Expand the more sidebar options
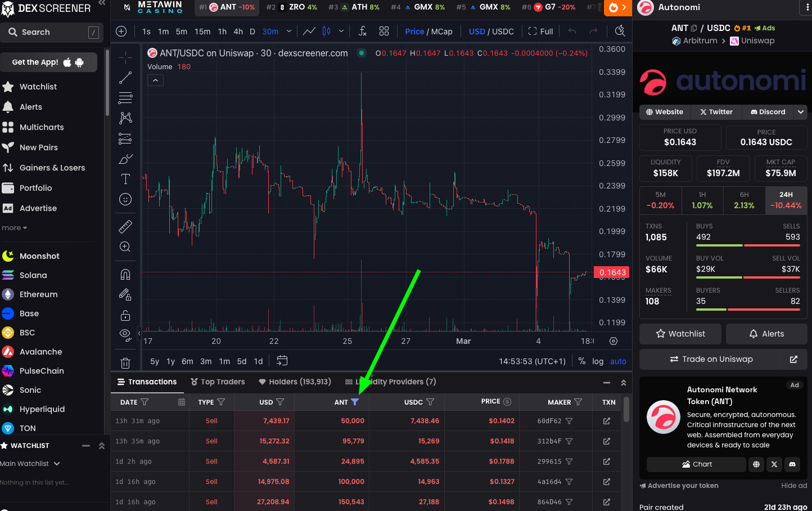The image size is (812, 511). (x=14, y=228)
